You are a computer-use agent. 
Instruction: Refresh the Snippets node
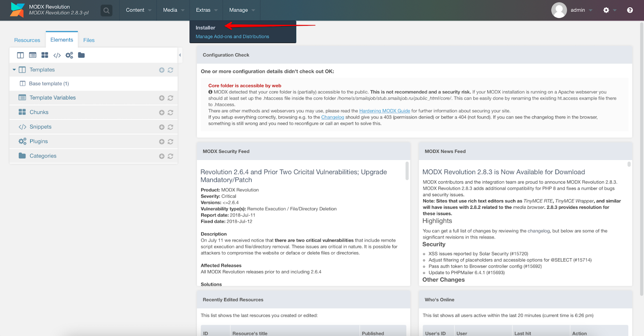point(170,127)
